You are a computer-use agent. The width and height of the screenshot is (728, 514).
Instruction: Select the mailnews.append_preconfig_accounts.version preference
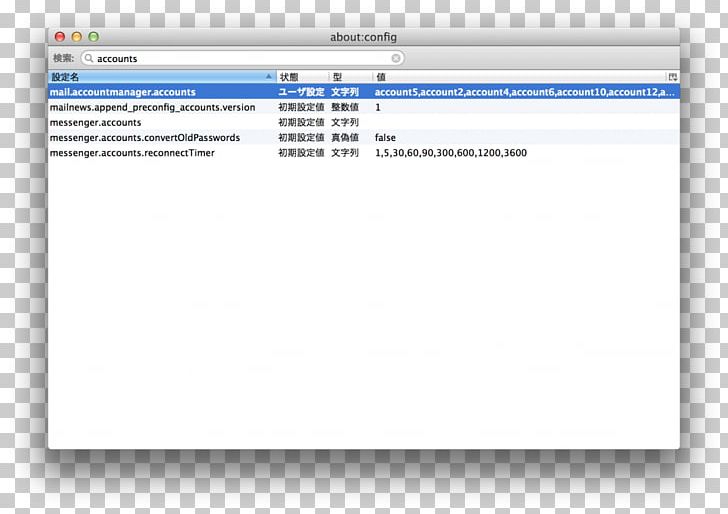[x=152, y=107]
